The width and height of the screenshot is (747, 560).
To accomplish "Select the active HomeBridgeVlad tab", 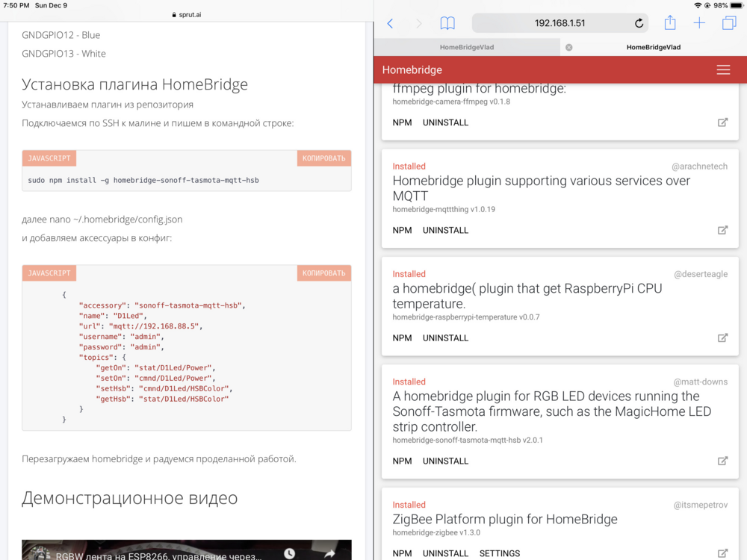I will [x=653, y=47].
